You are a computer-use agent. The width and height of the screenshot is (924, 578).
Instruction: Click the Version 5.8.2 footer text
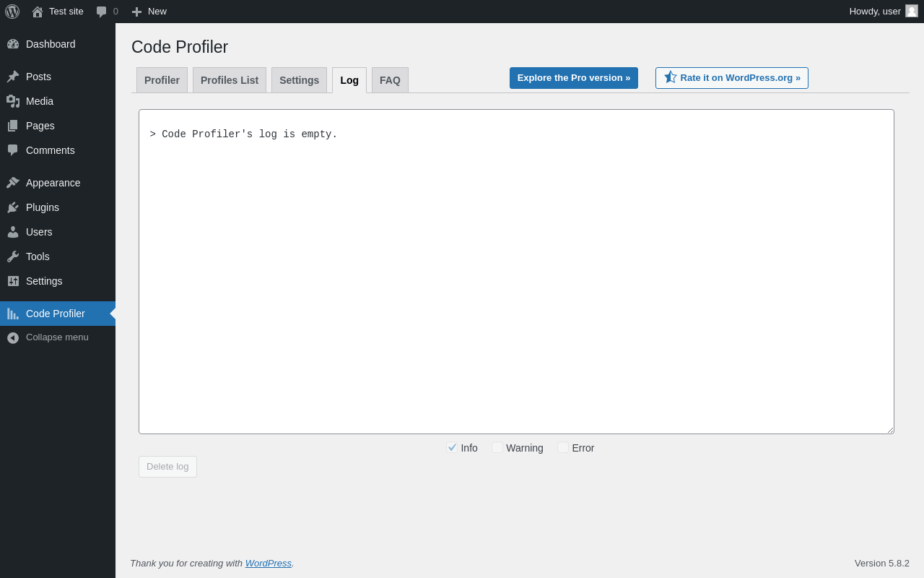[882, 563]
